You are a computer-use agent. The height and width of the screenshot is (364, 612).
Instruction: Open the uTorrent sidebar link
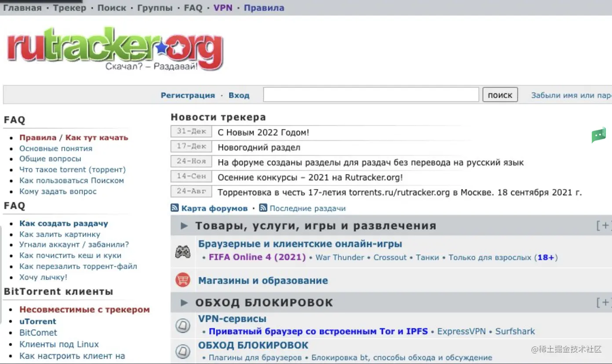(37, 321)
